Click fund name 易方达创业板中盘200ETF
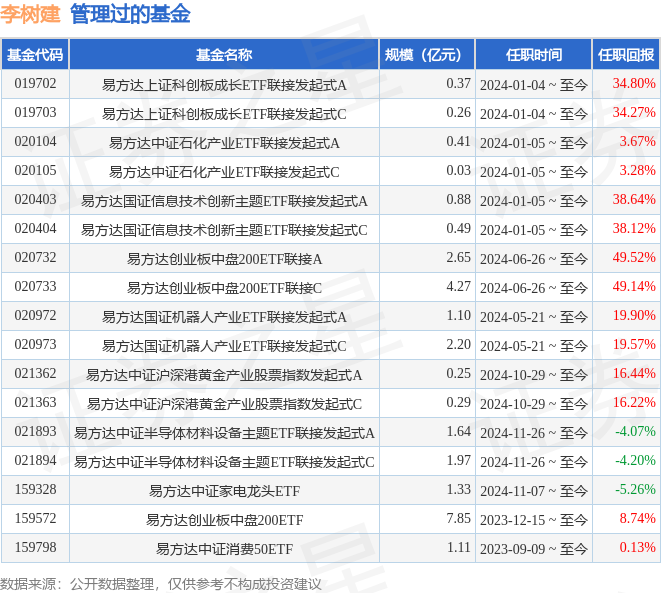Screen dimensions: 661x593 point(224,520)
